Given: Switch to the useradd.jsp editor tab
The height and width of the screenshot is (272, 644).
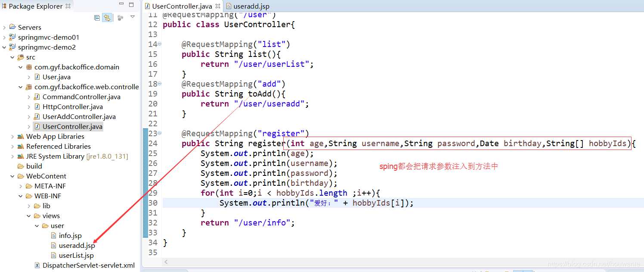Looking at the screenshot, I should pos(251,6).
